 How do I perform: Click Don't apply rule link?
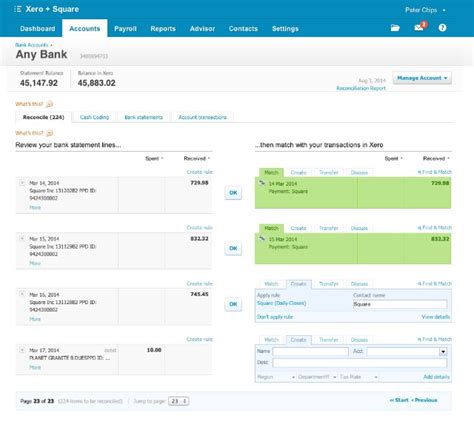pyautogui.click(x=275, y=317)
